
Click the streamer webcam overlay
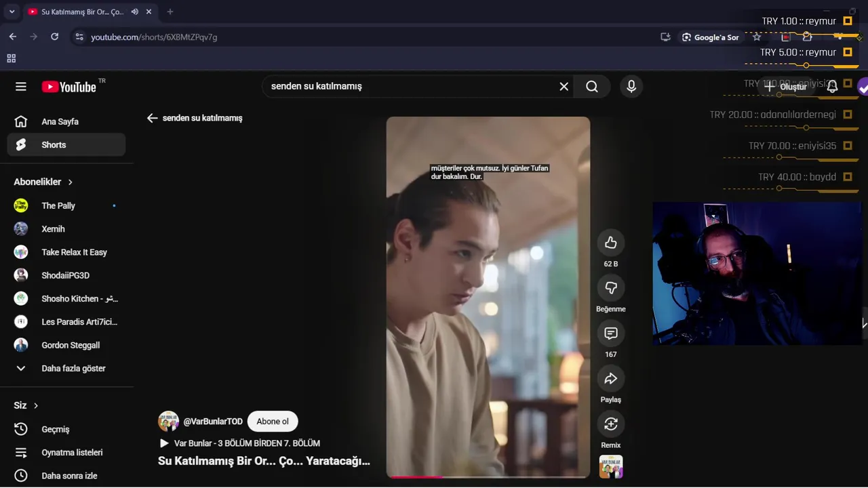tap(757, 274)
